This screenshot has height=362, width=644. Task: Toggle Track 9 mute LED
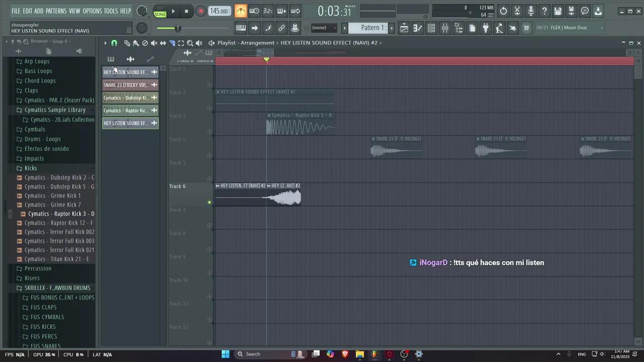209,273
